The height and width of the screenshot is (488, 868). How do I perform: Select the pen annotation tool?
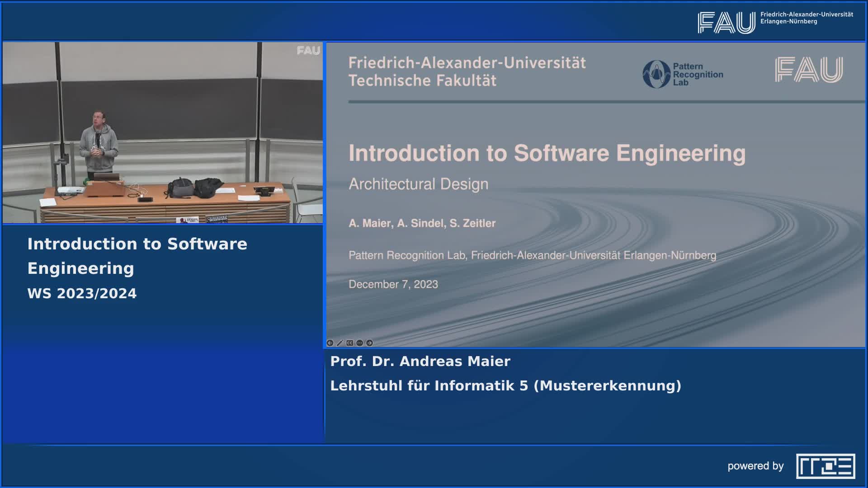340,343
